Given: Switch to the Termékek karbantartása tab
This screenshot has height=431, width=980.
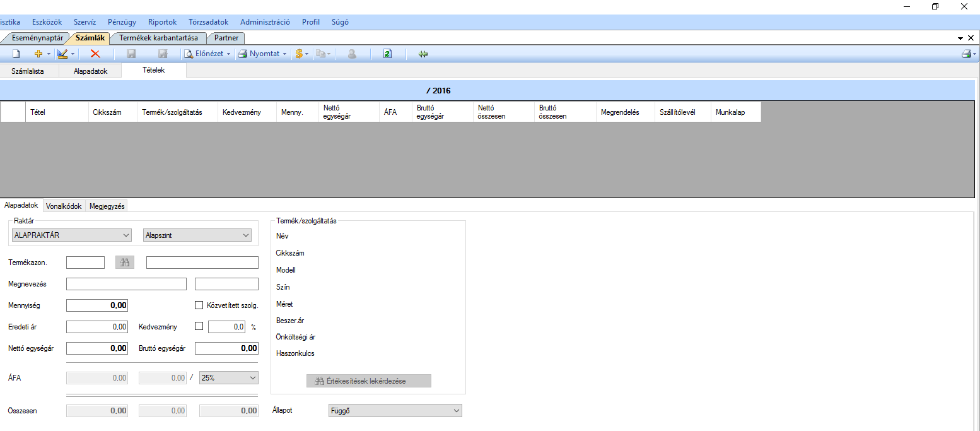Looking at the screenshot, I should 159,38.
